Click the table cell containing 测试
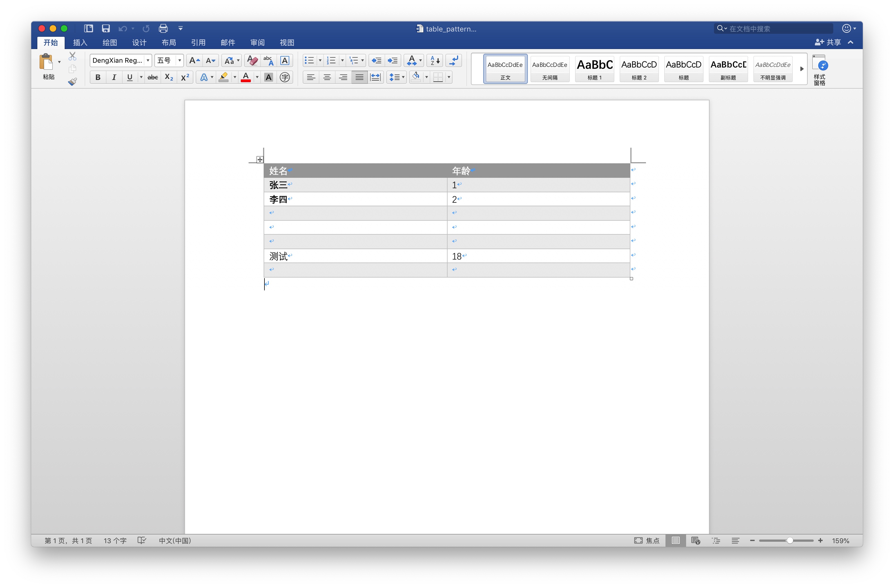The image size is (894, 588). pos(355,256)
